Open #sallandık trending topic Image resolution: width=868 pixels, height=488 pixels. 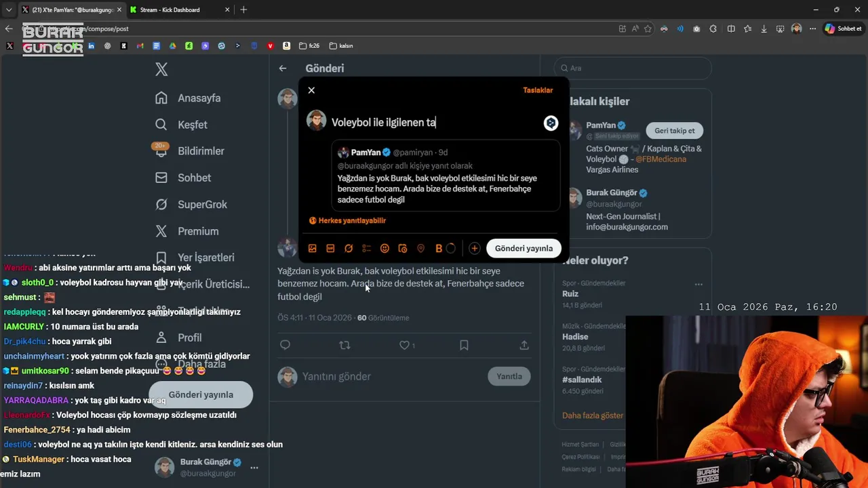[x=582, y=380]
